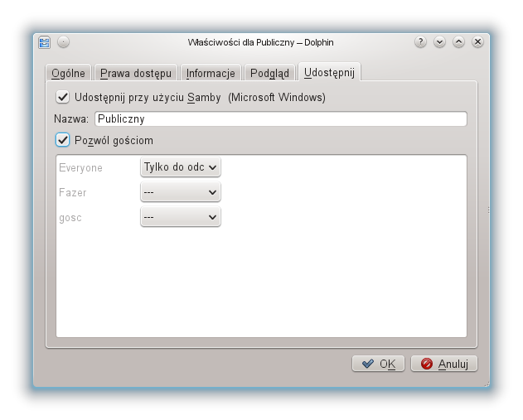The width and height of the screenshot is (523, 420).
Task: Uncheck the Pozwól gościom checkbox
Action: [62, 140]
